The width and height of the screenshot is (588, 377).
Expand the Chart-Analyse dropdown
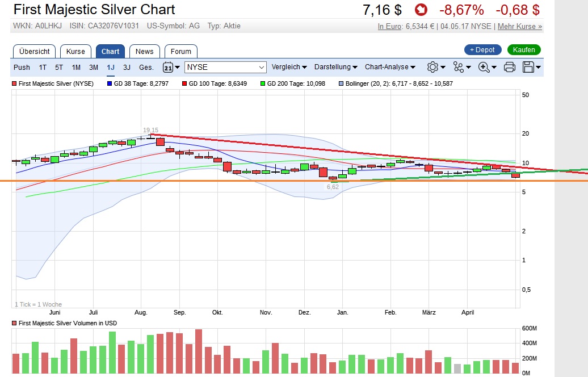tap(390, 67)
